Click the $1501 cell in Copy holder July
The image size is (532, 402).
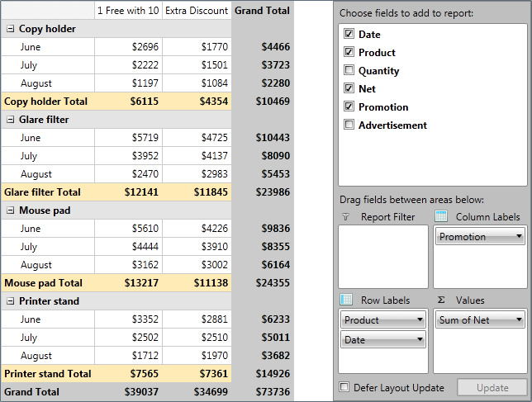[x=197, y=65]
